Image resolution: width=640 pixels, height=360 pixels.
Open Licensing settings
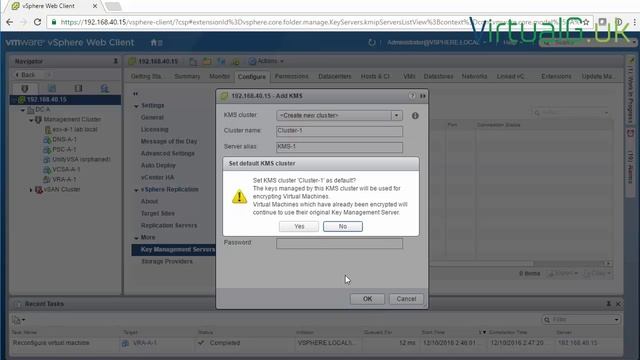click(154, 129)
